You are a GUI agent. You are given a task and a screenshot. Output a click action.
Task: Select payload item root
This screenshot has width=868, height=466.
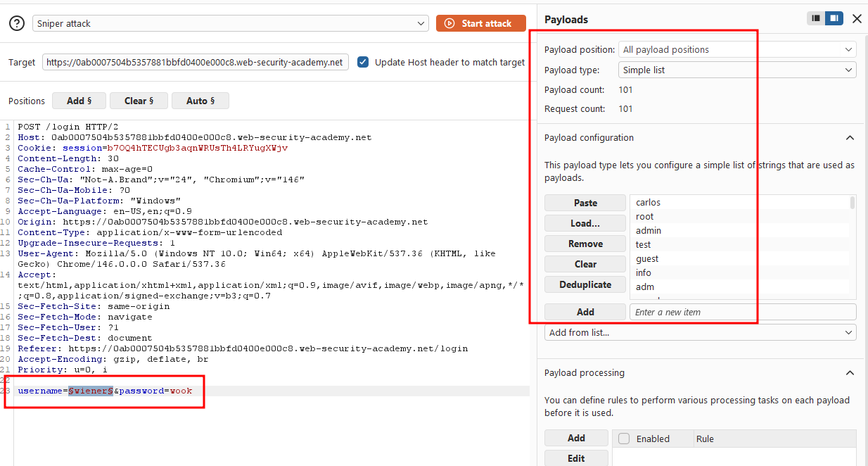point(740,217)
